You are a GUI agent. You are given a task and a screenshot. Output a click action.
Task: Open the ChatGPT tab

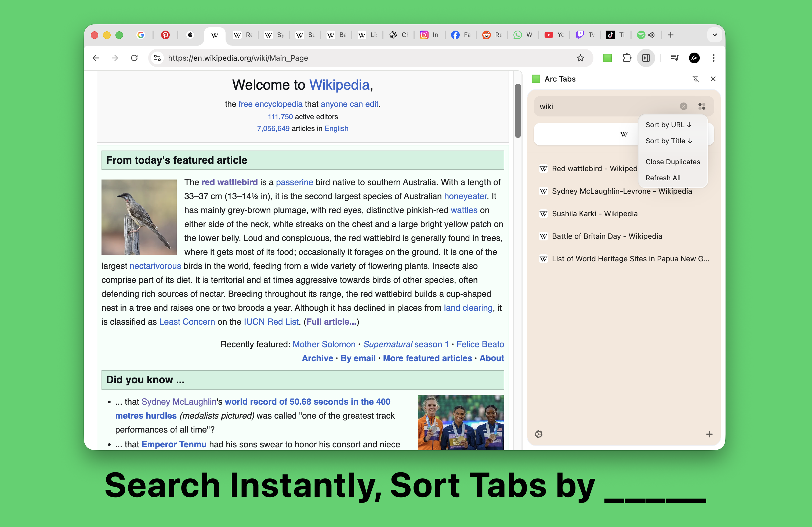click(398, 35)
